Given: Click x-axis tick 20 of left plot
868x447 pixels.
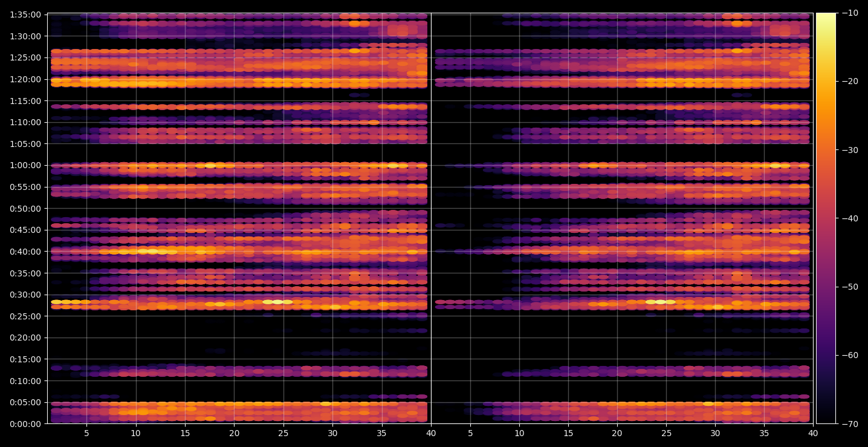Looking at the screenshot, I should (x=234, y=434).
